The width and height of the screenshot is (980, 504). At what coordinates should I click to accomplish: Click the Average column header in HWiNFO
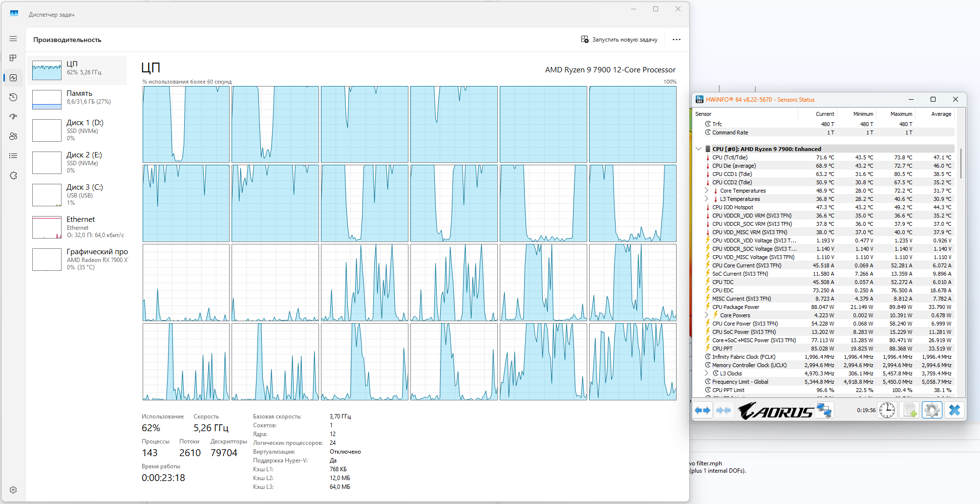(935, 114)
